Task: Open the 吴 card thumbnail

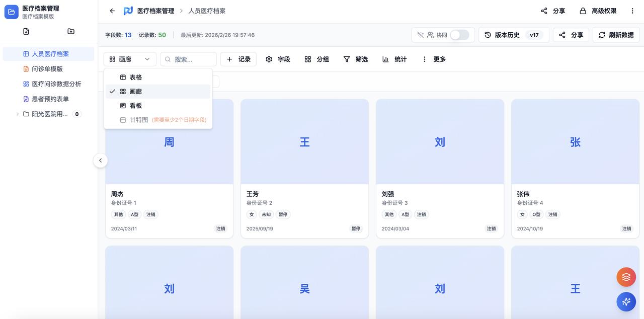Action: pos(304,282)
